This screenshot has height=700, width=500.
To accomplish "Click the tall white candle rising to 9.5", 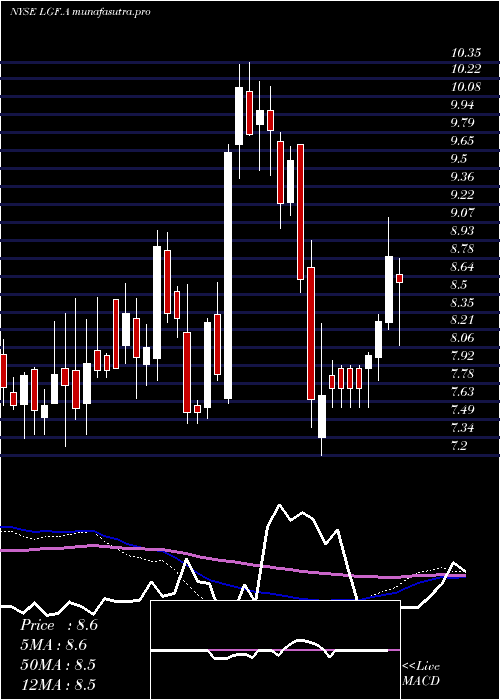I will [228, 275].
